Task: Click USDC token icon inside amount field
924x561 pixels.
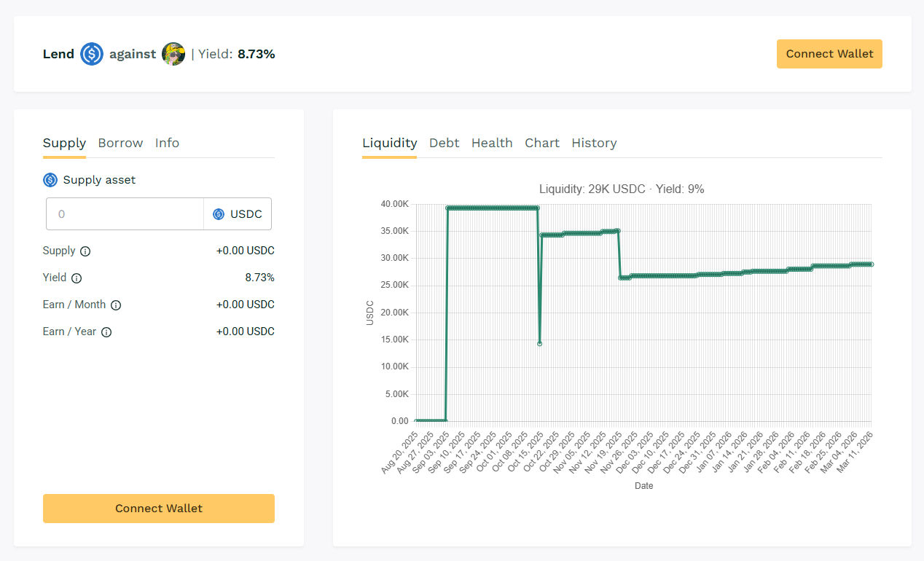Action: 219,214
